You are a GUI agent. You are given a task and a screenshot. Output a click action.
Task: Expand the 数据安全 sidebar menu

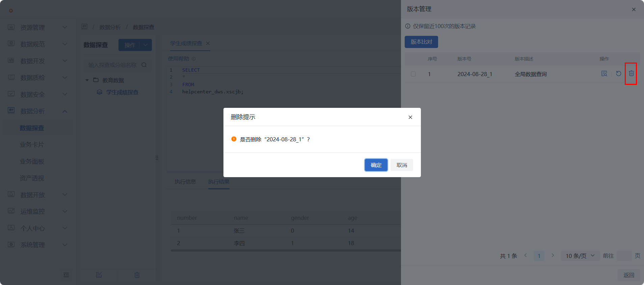click(x=65, y=94)
